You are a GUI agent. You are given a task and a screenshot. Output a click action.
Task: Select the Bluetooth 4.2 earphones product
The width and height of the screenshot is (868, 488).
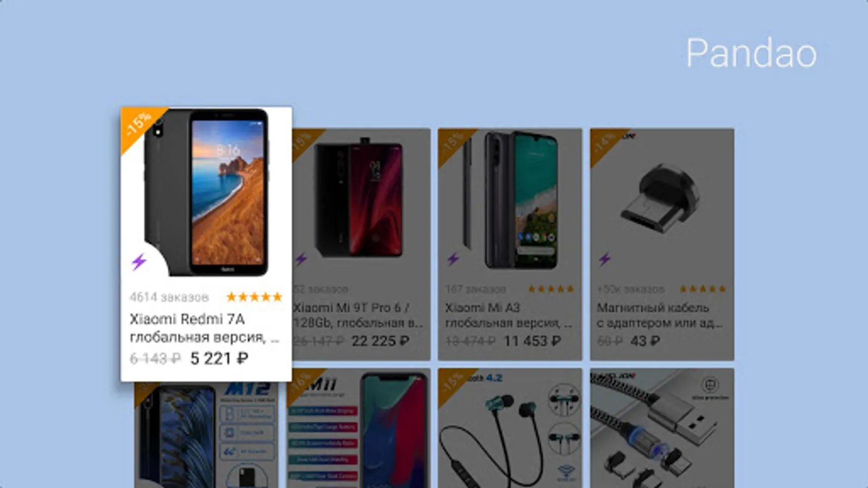click(510, 428)
